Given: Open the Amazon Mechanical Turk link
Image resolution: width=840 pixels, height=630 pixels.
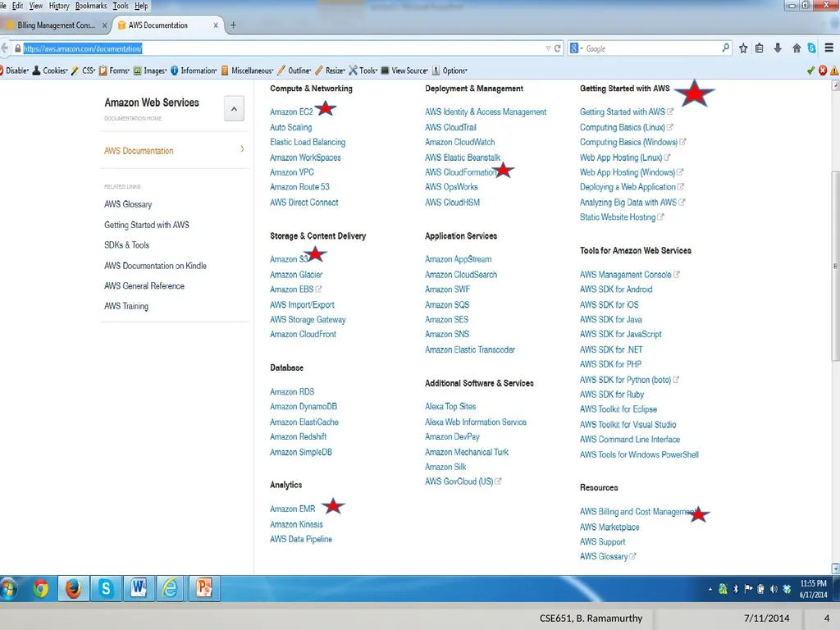Looking at the screenshot, I should click(467, 452).
